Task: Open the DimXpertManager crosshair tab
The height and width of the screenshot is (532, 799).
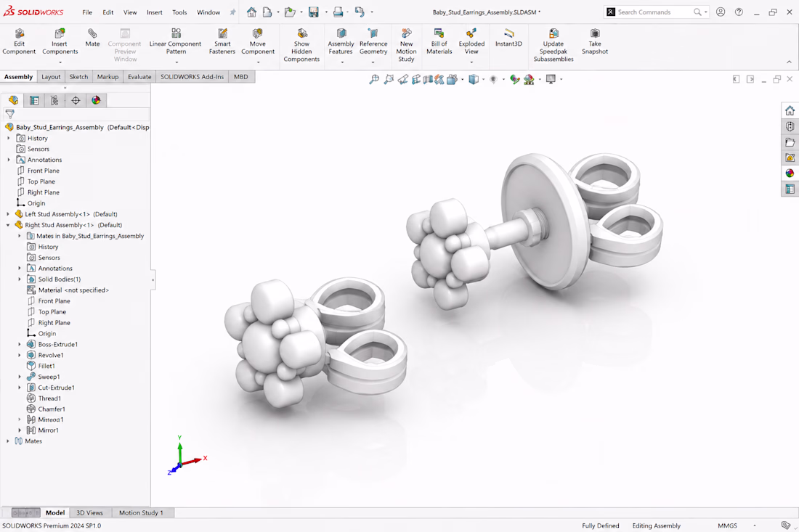Action: [x=76, y=100]
